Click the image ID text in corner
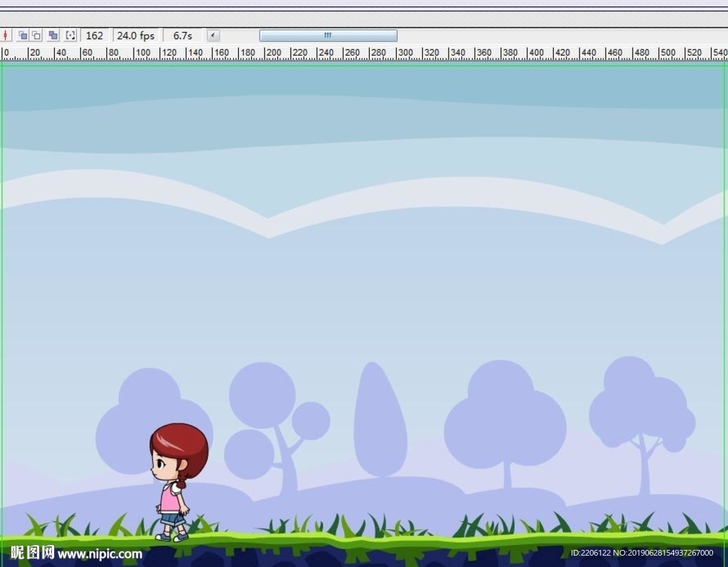The height and width of the screenshot is (567, 728). [641, 553]
